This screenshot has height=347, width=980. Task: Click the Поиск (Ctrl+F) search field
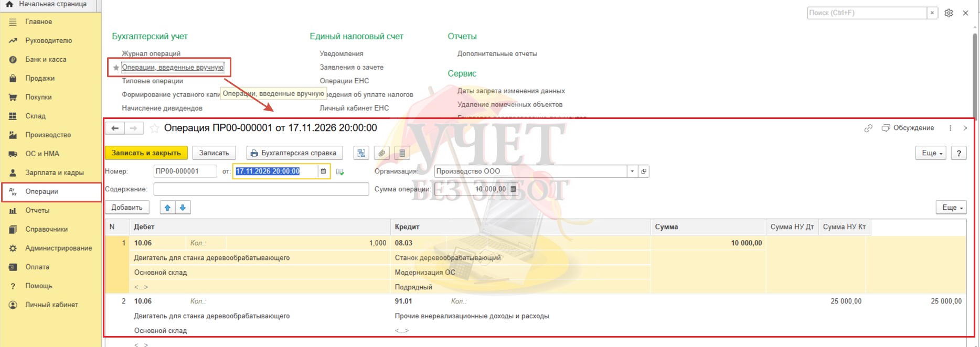(x=867, y=13)
